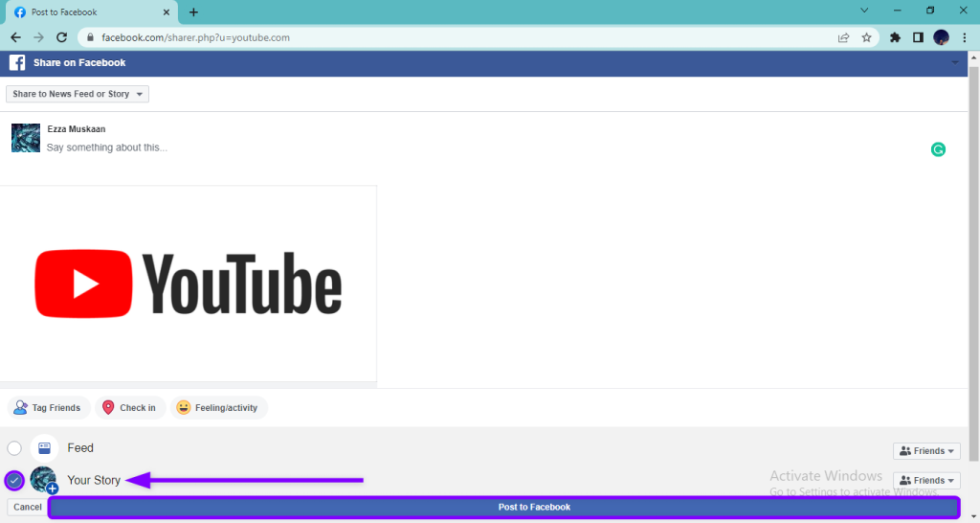Click the share page icon in the address bar

[x=843, y=38]
